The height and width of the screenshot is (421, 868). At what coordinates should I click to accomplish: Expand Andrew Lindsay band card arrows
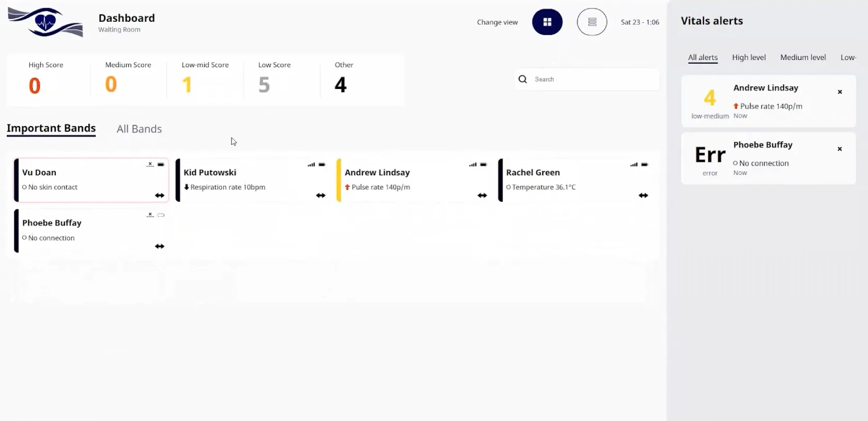[482, 196]
